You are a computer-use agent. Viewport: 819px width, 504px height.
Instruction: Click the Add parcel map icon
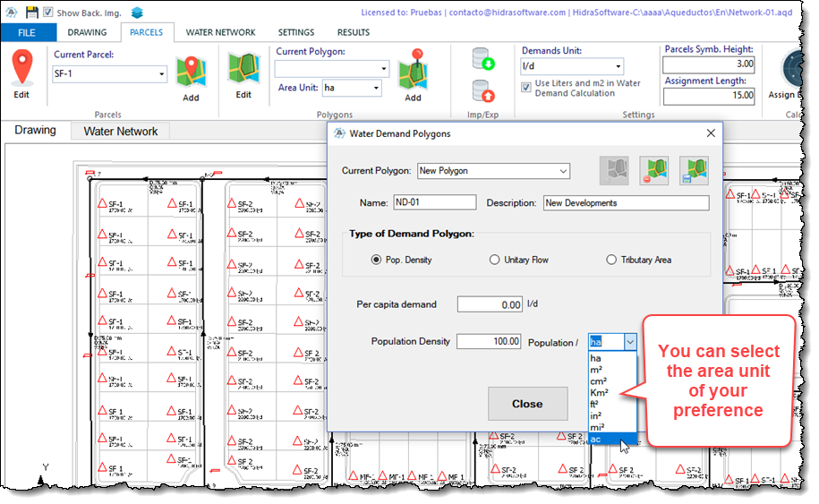pyautogui.click(x=190, y=72)
